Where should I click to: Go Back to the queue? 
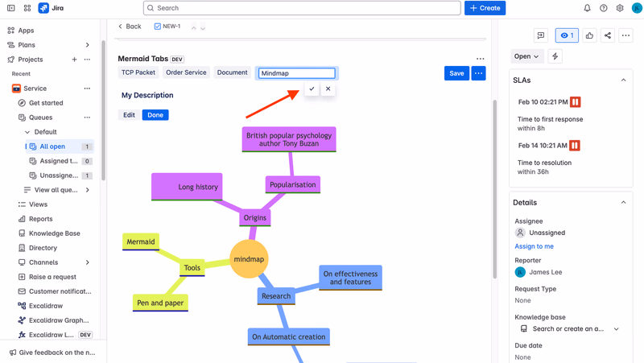click(130, 27)
